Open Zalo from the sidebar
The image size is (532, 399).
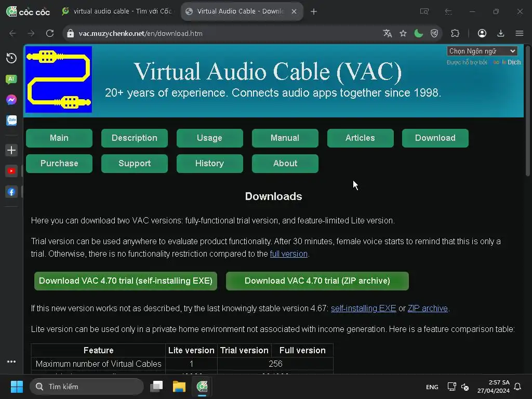pyautogui.click(x=11, y=120)
